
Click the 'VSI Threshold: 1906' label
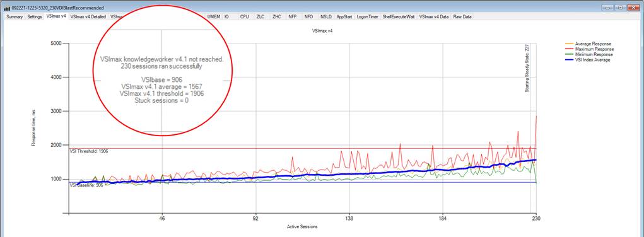89,151
